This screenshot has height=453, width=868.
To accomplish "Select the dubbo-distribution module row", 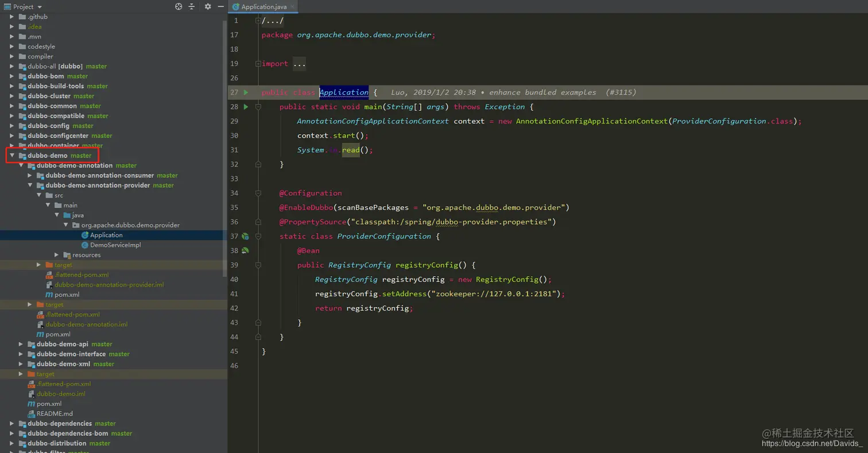I will coord(114,443).
